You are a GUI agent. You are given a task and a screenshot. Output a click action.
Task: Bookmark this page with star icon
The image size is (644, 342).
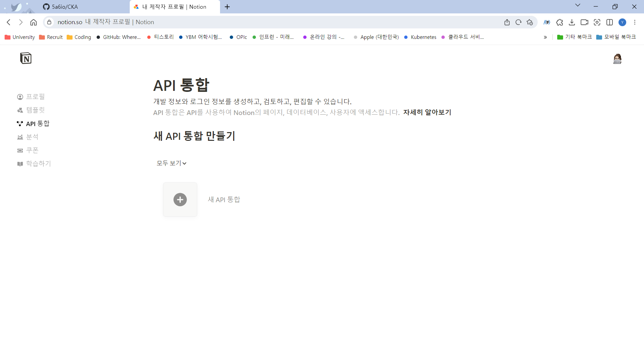[x=530, y=22]
